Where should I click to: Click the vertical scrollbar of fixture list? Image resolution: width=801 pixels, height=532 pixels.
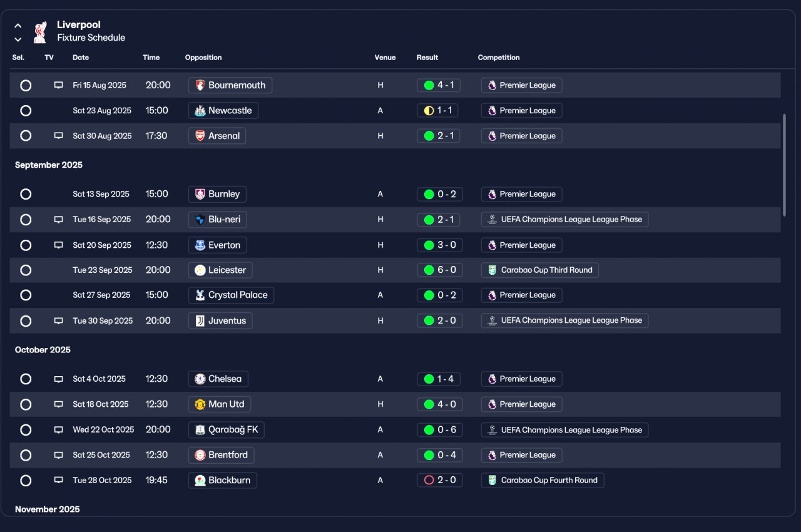pos(784,165)
